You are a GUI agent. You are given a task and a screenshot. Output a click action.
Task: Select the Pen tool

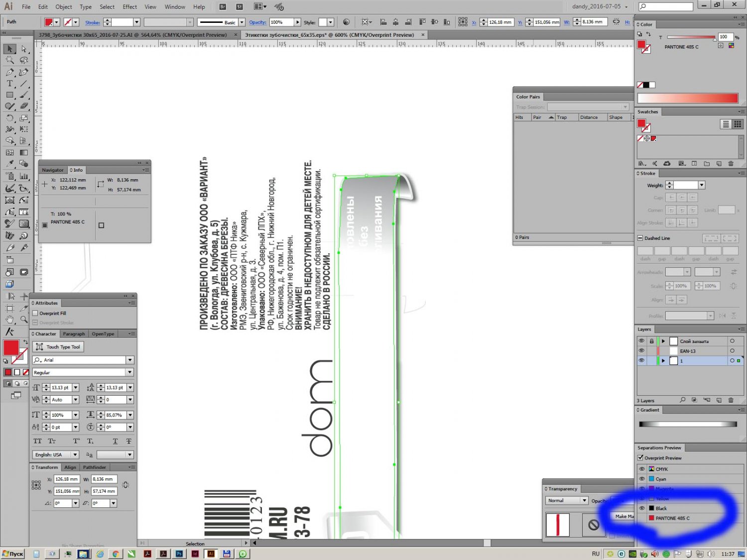[9, 72]
